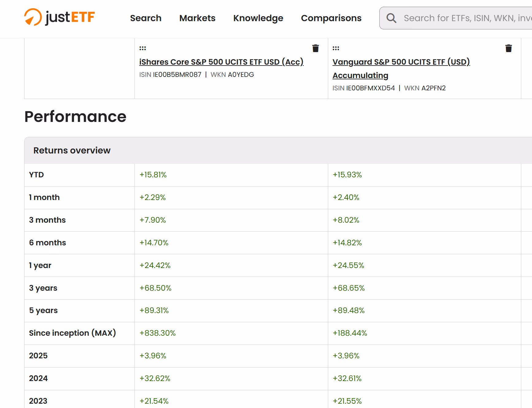This screenshot has width=532, height=408.
Task: Click the 2023 row label
Action: point(38,401)
